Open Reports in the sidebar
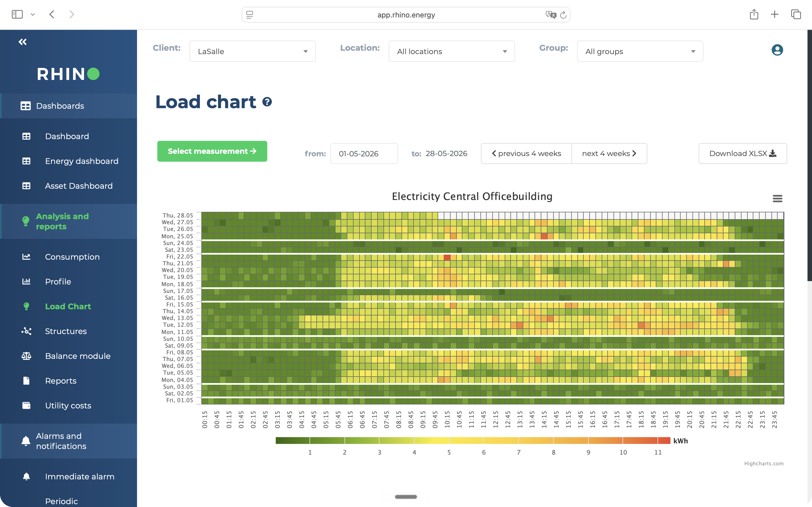This screenshot has width=812, height=507. click(x=61, y=381)
